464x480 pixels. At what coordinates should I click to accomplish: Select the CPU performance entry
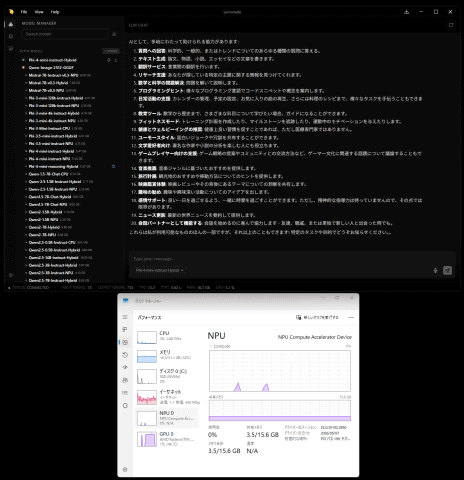[167, 336]
